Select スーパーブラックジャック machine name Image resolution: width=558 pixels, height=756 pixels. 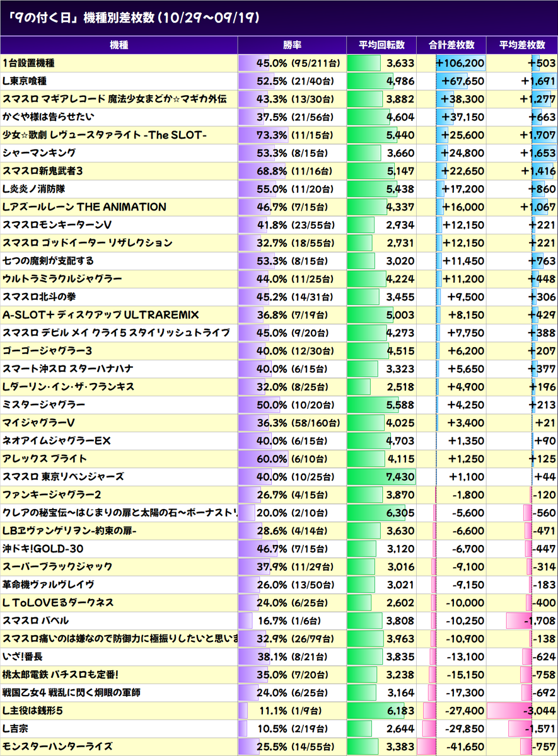click(57, 566)
